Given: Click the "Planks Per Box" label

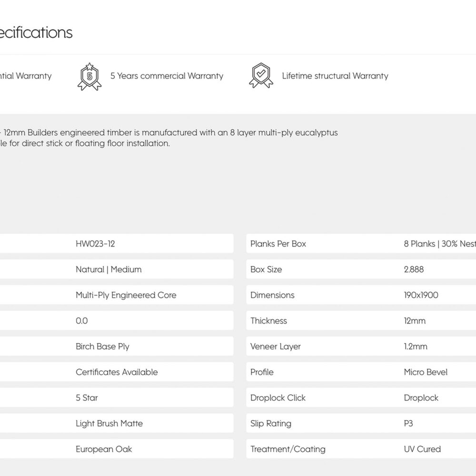Looking at the screenshot, I should [x=278, y=244].
